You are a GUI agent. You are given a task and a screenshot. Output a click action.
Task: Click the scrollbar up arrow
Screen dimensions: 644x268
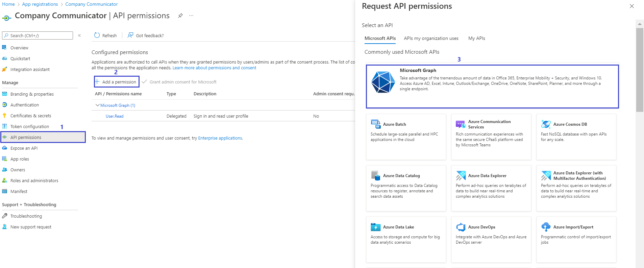640,24
